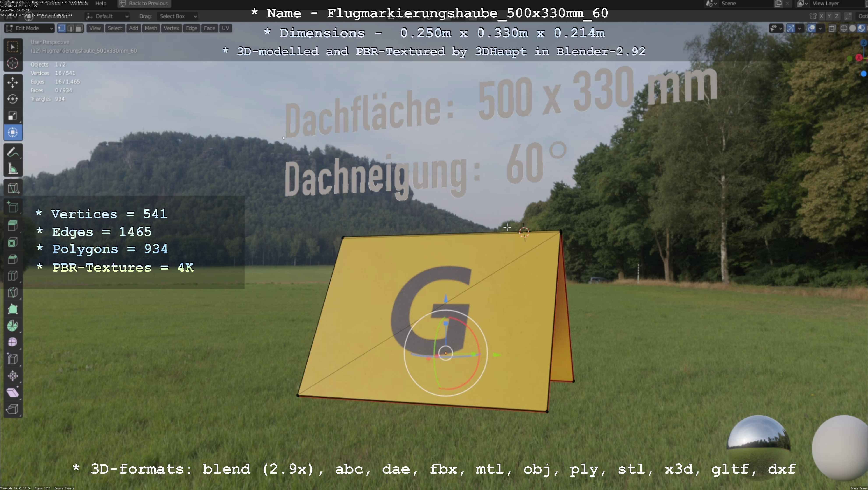Image resolution: width=868 pixels, height=490 pixels.
Task: Toggle X-axis mesh mirror
Action: point(822,16)
